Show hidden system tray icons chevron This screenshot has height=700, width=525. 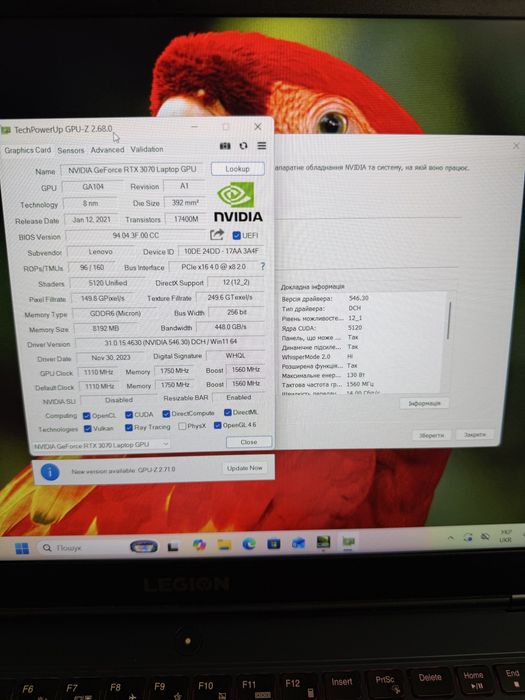coord(451,538)
